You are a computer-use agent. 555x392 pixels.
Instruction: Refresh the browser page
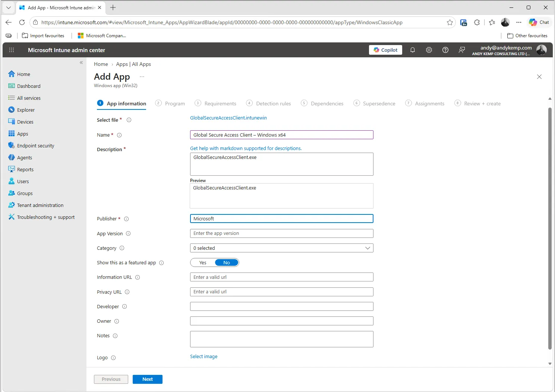[22, 22]
